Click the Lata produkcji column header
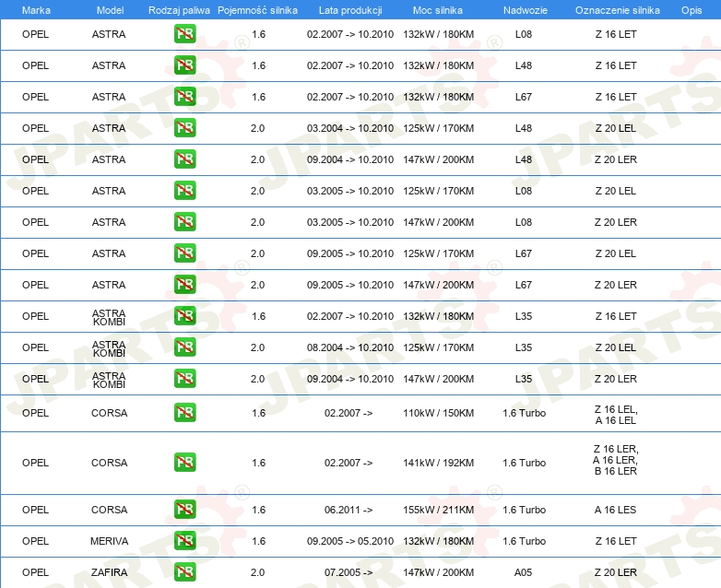The image size is (721, 588). (x=350, y=10)
